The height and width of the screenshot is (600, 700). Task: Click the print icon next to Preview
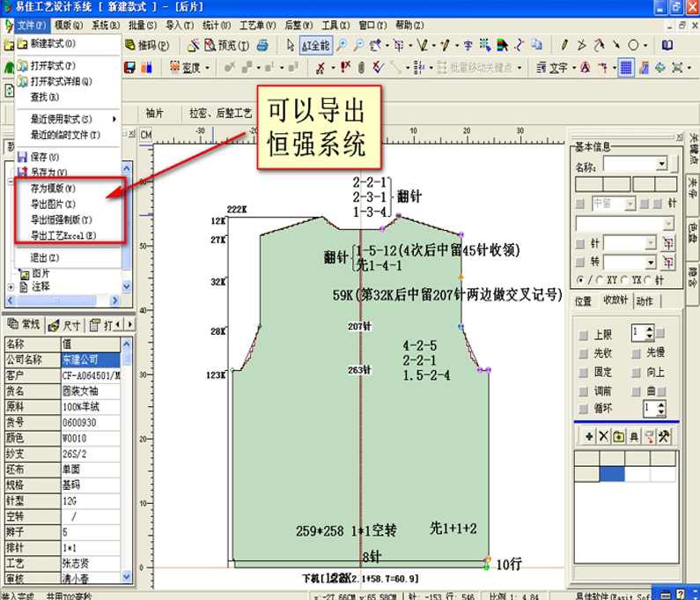click(x=262, y=45)
